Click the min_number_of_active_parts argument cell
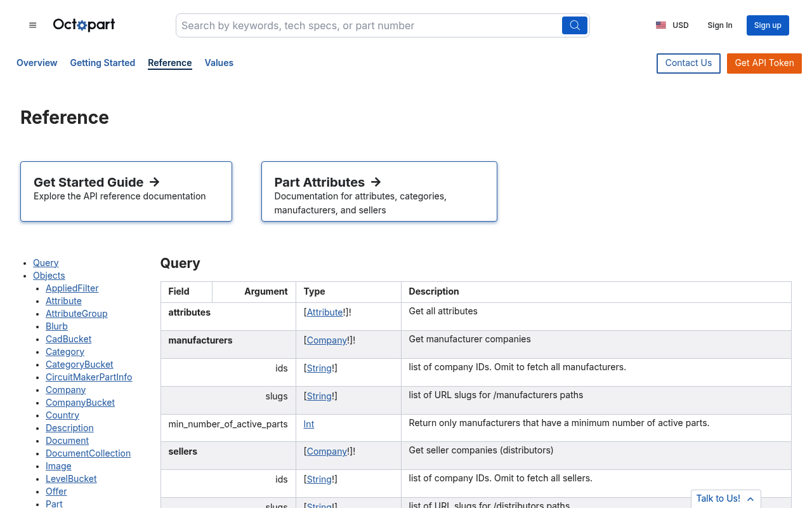The image size is (812, 508). (x=228, y=428)
